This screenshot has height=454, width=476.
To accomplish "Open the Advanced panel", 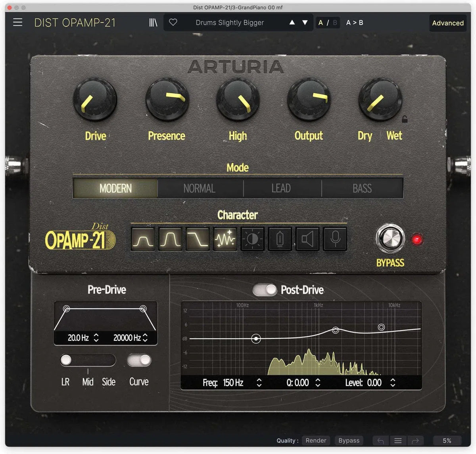I will pos(448,23).
